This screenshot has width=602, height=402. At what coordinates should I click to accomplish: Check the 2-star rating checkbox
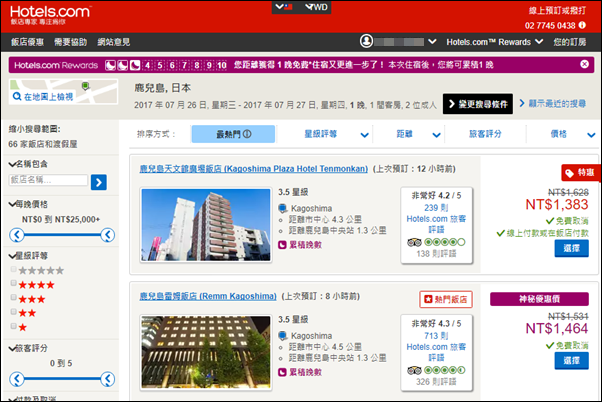click(14, 311)
